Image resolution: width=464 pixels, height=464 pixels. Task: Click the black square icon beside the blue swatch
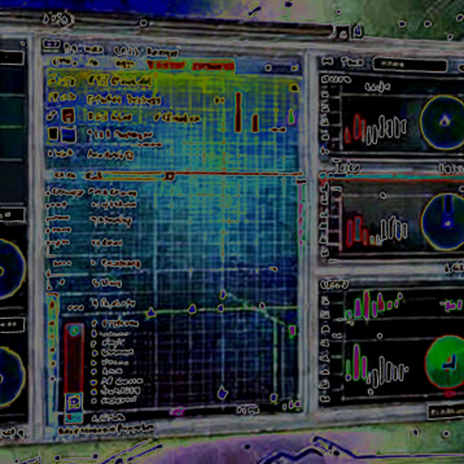pos(53,134)
